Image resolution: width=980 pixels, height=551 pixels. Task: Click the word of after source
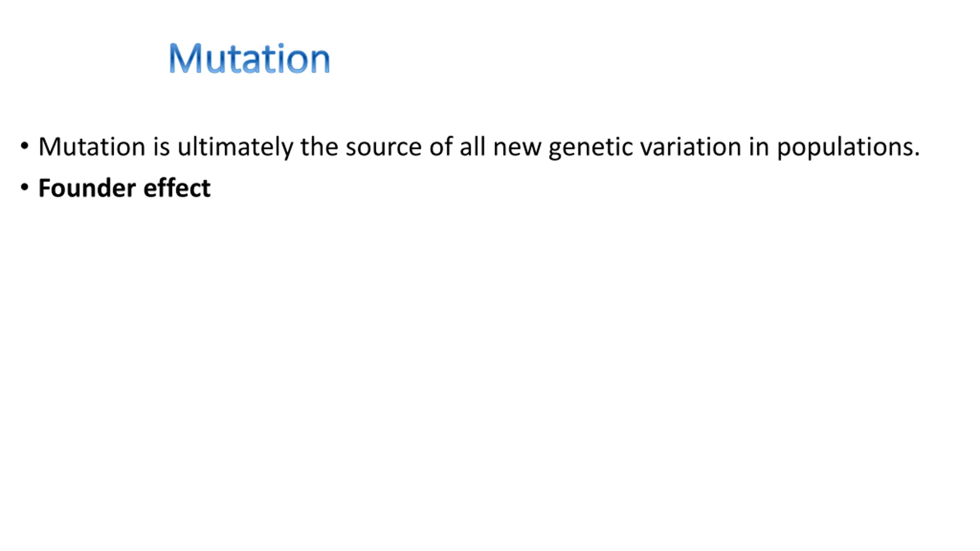click(x=441, y=146)
